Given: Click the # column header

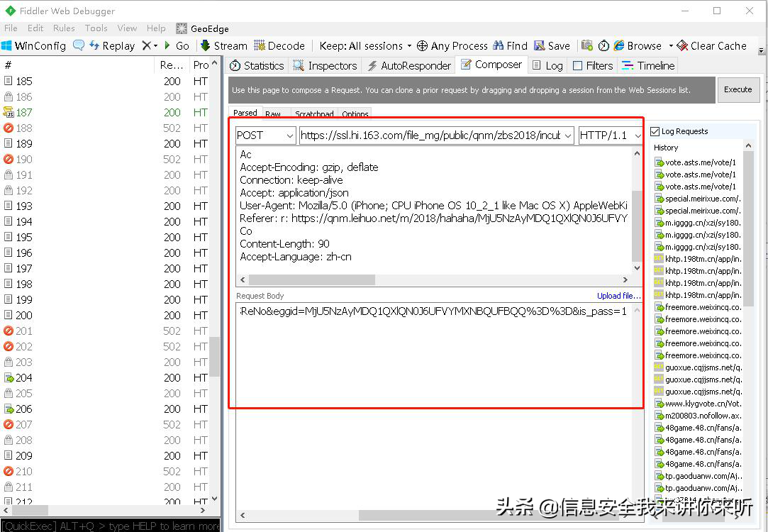Looking at the screenshot, I should point(77,65).
